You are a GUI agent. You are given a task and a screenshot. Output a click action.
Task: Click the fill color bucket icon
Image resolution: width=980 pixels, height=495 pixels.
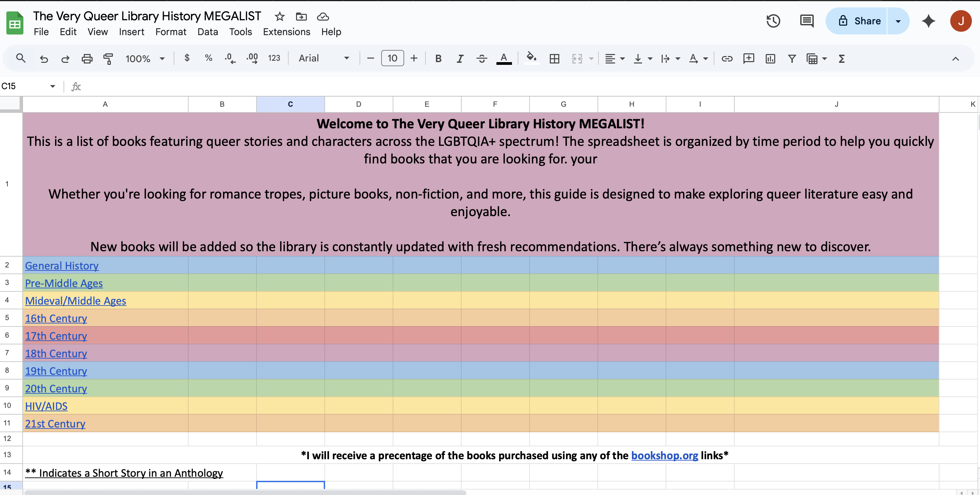point(531,58)
